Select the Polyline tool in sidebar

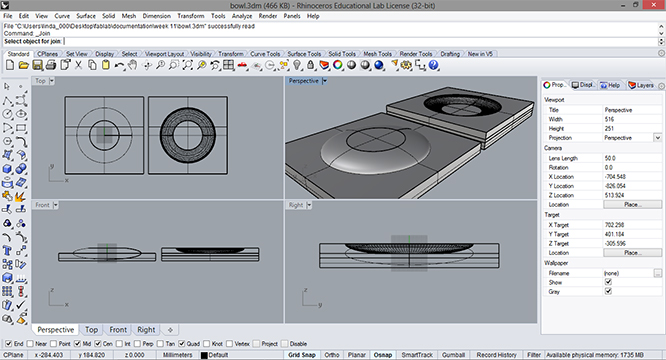pos(7,101)
